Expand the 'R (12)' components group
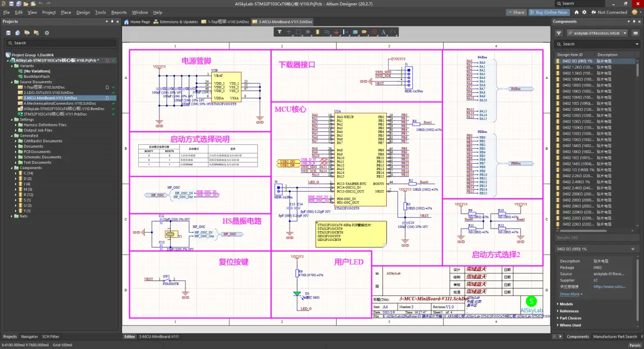This screenshot has height=349, width=644. point(16,194)
